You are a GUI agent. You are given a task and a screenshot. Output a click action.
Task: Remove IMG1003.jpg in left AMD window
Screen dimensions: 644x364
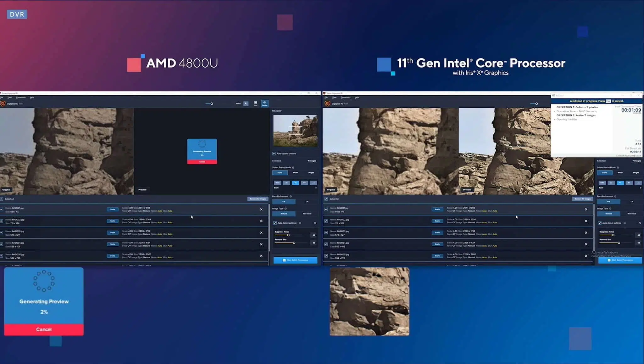point(261,233)
